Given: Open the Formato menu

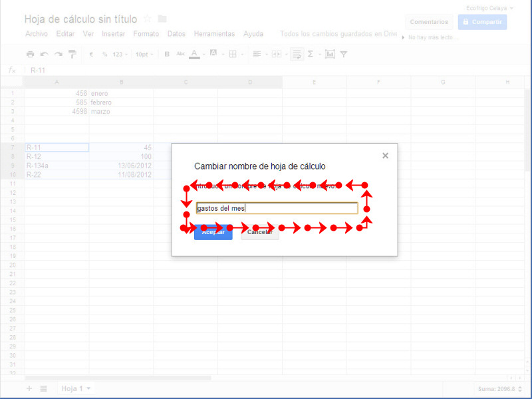Looking at the screenshot, I should 146,34.
